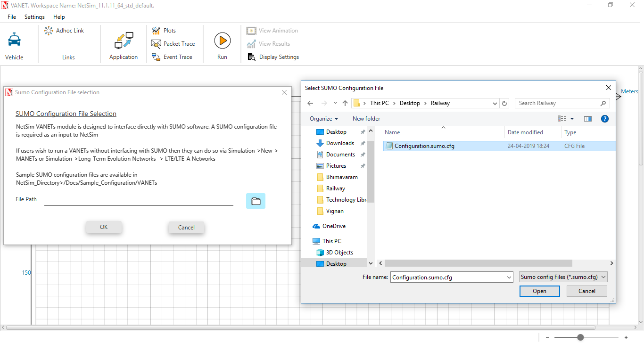Enable Packet Trace option

[x=173, y=44]
